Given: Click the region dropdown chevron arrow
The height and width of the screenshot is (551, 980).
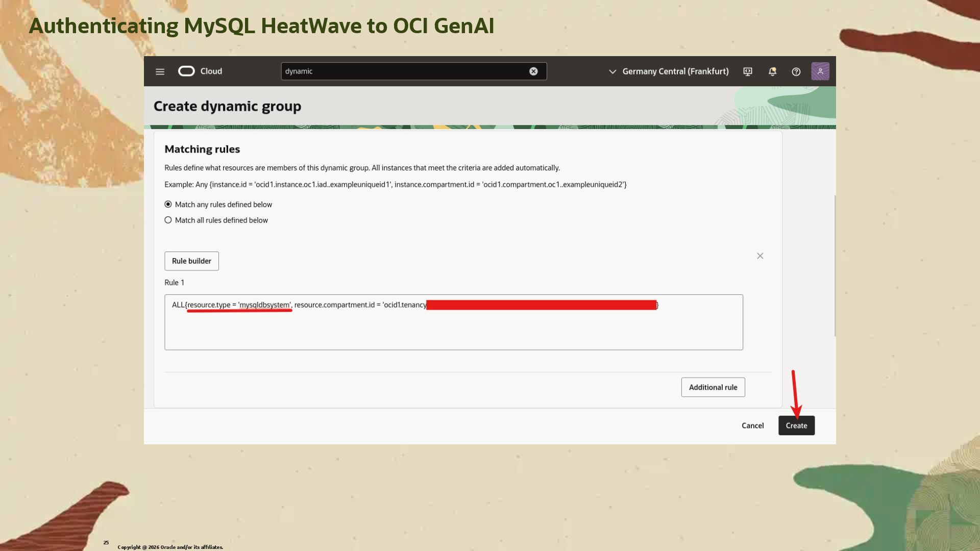Looking at the screenshot, I should [612, 71].
